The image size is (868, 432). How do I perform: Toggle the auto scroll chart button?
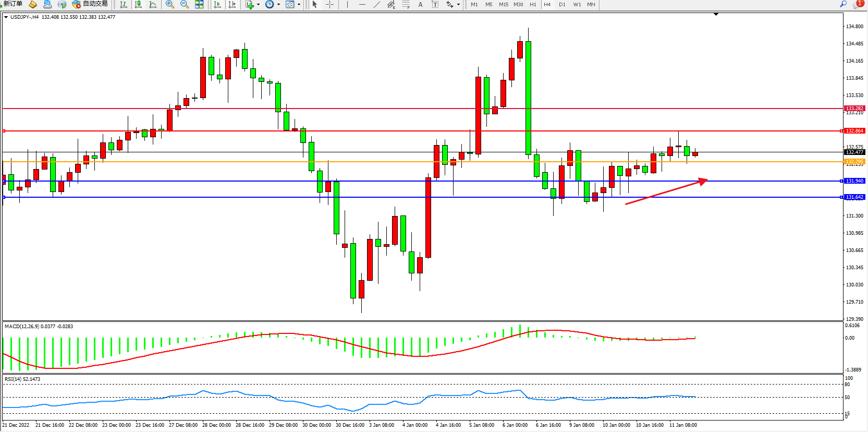click(217, 5)
